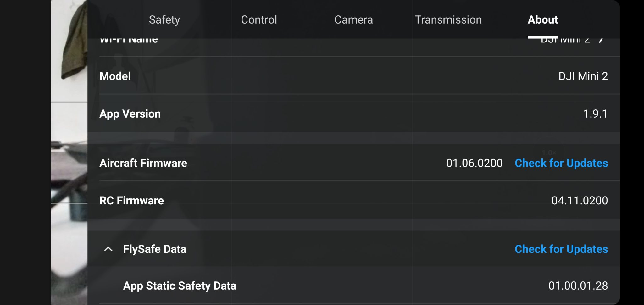The image size is (644, 305).
Task: Switch to the Safety tab
Action: (x=164, y=19)
